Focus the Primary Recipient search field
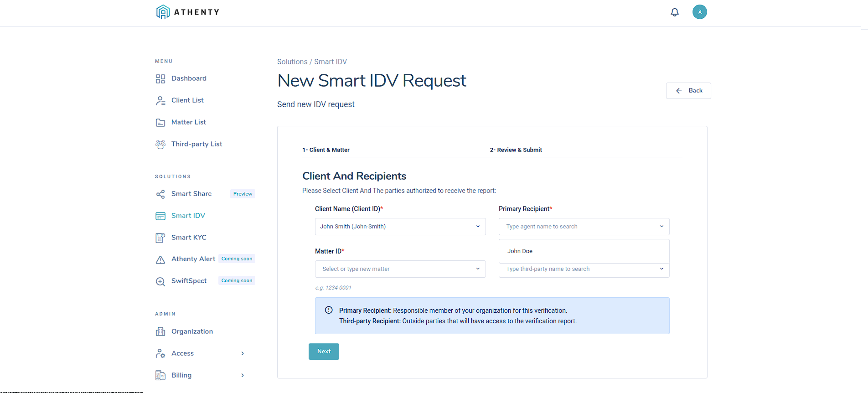The image size is (868, 399). (x=579, y=227)
